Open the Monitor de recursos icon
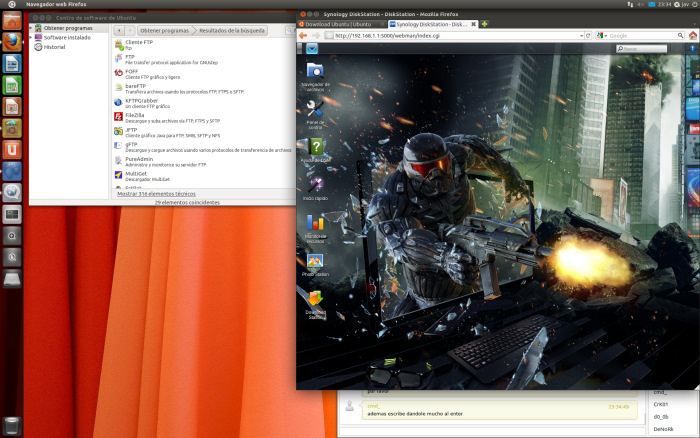Screen dimensions: 700x438 click(x=314, y=222)
